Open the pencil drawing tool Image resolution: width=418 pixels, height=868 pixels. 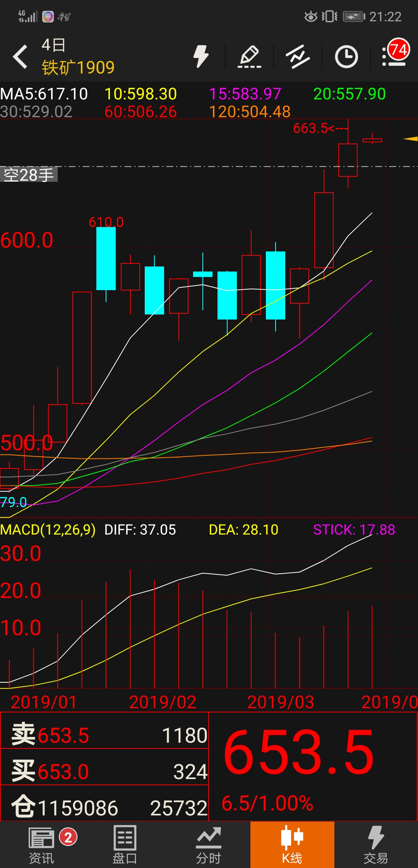click(x=249, y=57)
